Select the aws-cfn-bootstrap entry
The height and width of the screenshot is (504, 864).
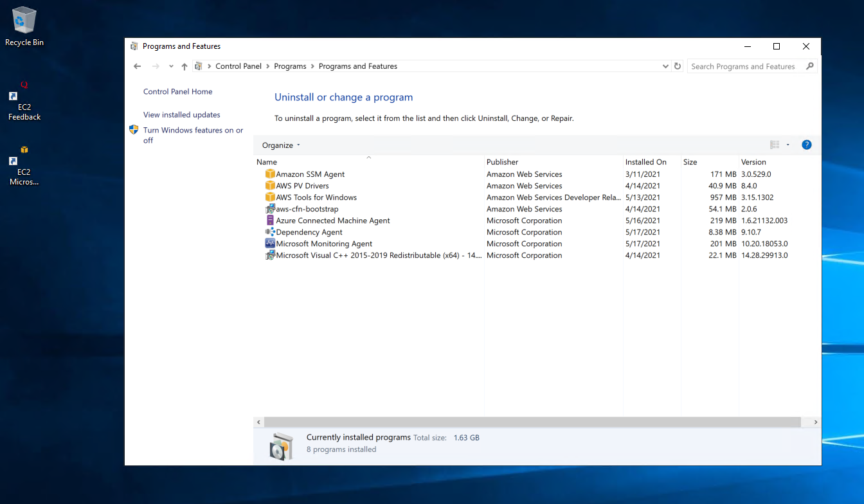pos(307,209)
